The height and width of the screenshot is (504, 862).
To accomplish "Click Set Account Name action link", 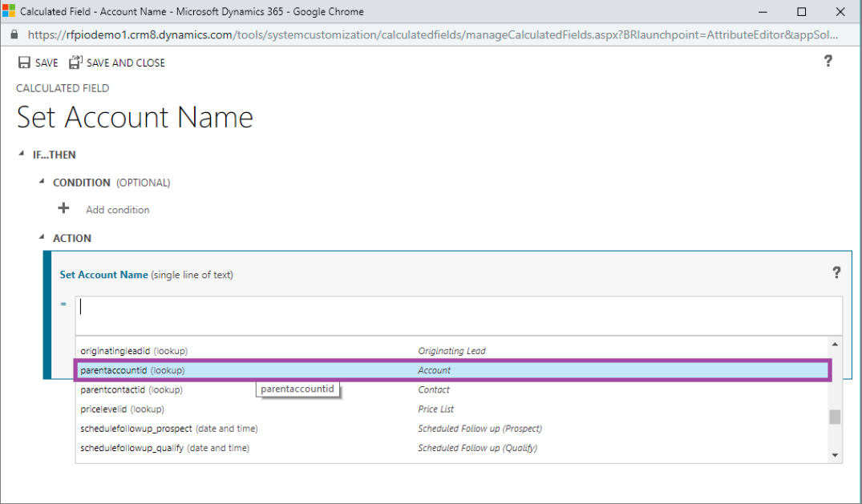I will [104, 275].
